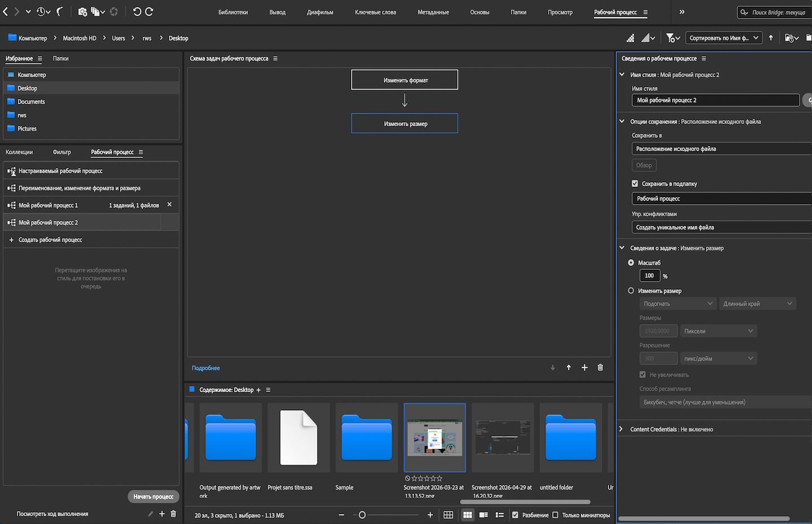Screen dimensions: 812x524
Task: Select the Изменить размер task box
Action: [405, 123]
